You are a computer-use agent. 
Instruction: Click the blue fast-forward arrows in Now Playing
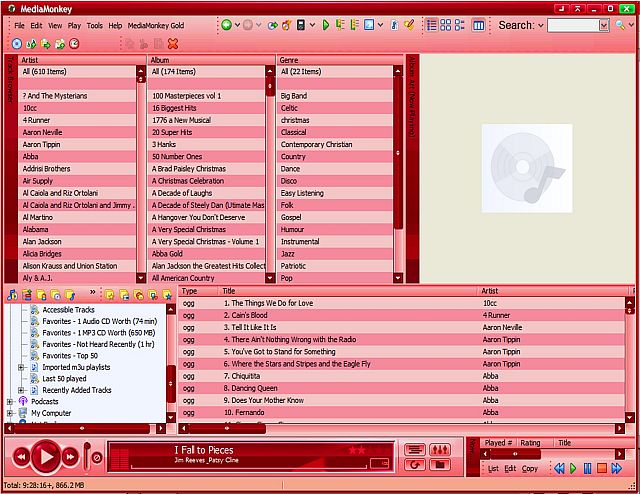click(x=616, y=468)
